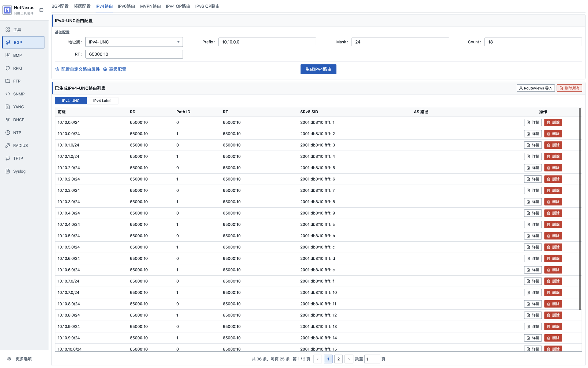The width and height of the screenshot is (588, 368).
Task: Open 详情 for SID ffff::e row
Action: click(x=533, y=270)
